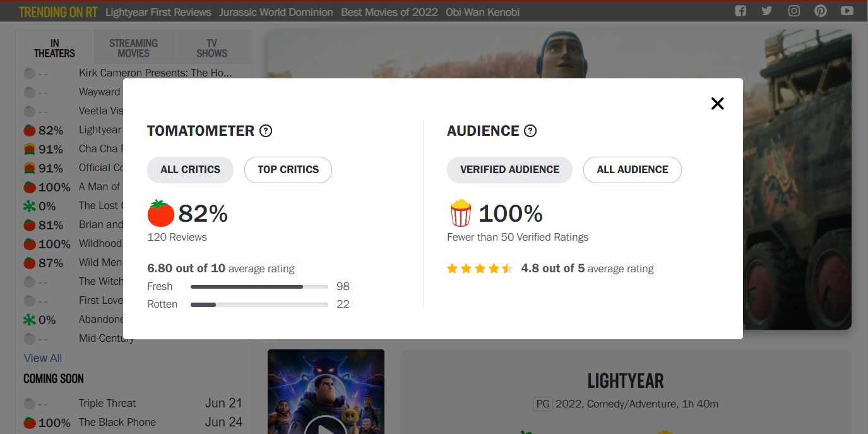Open Lightyear First Reviews trending link

(x=158, y=12)
